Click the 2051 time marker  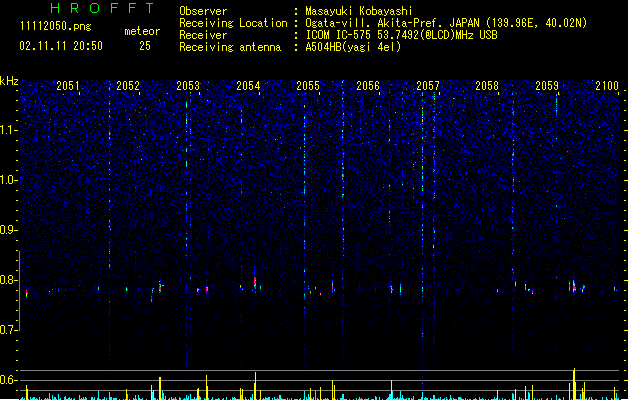68,86
